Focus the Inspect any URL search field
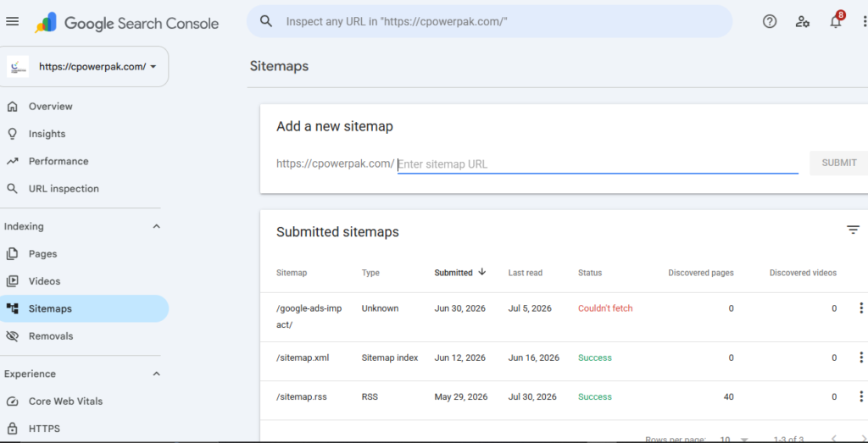 click(490, 21)
